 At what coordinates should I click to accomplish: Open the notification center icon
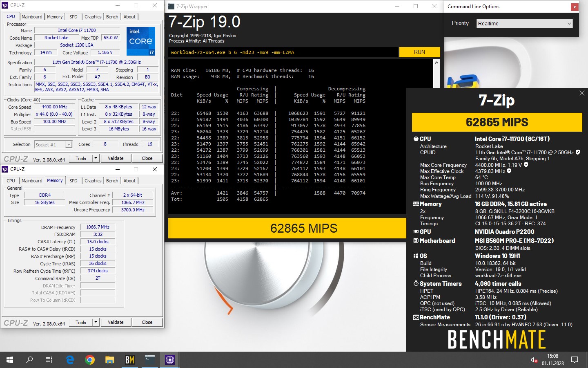[x=575, y=360]
